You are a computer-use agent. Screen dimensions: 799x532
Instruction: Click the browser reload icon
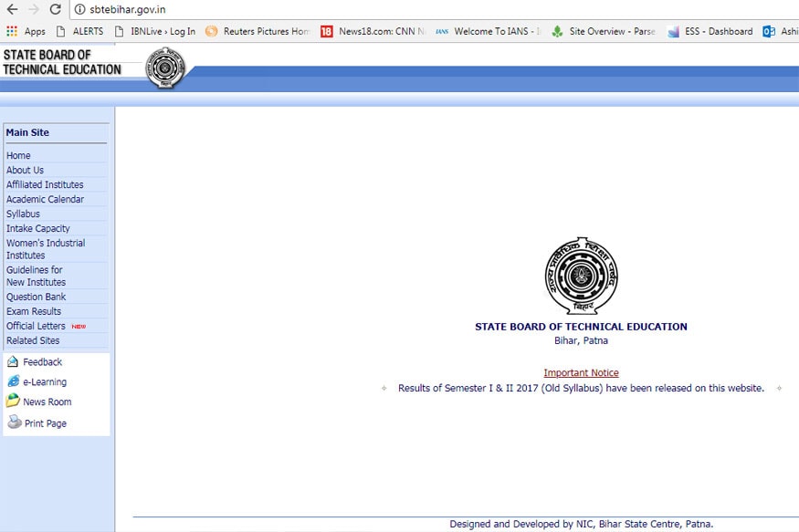[x=55, y=9]
